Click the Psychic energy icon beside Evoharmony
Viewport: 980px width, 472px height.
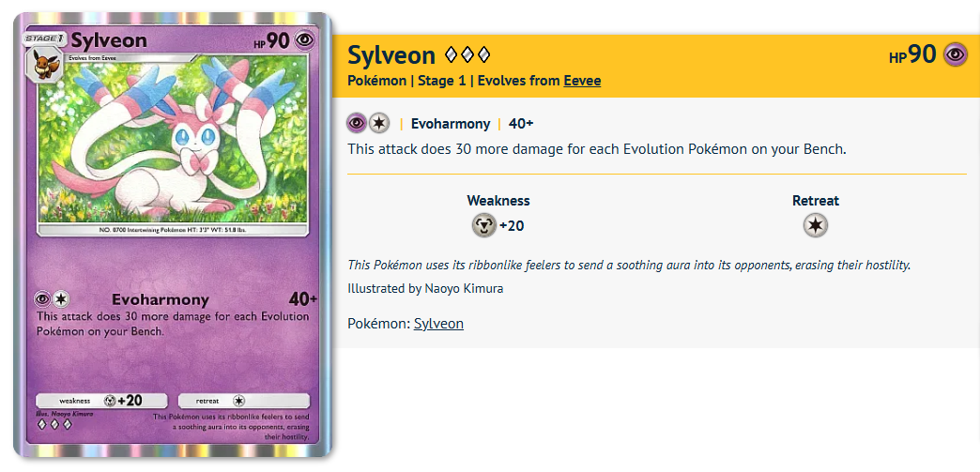click(358, 123)
